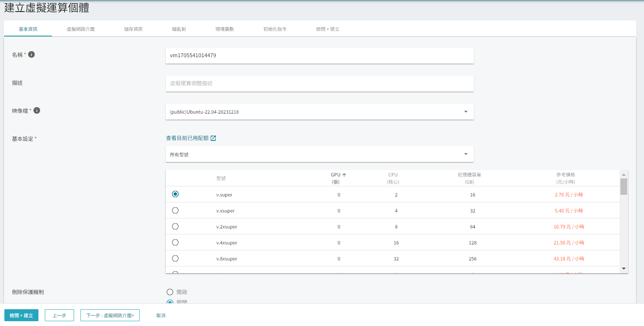644x326 pixels.
Task: Choose the v.2xsuper flavor radio
Action: [x=175, y=226]
